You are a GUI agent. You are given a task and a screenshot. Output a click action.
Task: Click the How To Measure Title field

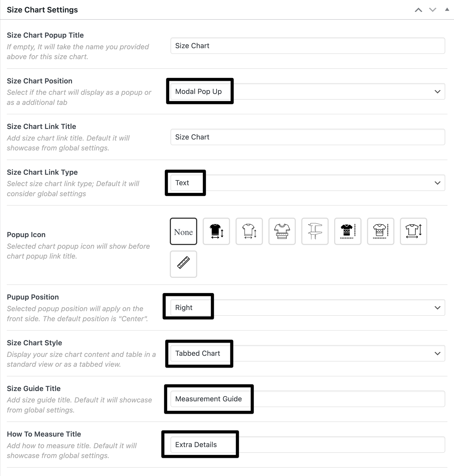(308, 444)
